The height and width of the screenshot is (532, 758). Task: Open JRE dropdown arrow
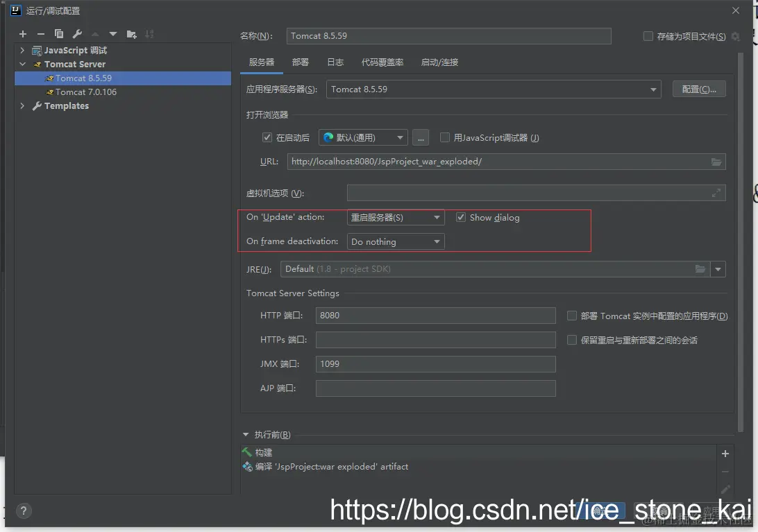click(718, 269)
